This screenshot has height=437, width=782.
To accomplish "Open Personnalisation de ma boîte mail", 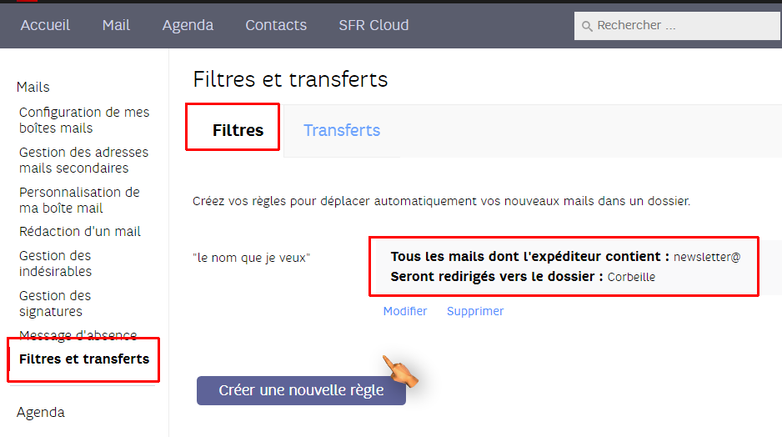I will click(x=79, y=200).
